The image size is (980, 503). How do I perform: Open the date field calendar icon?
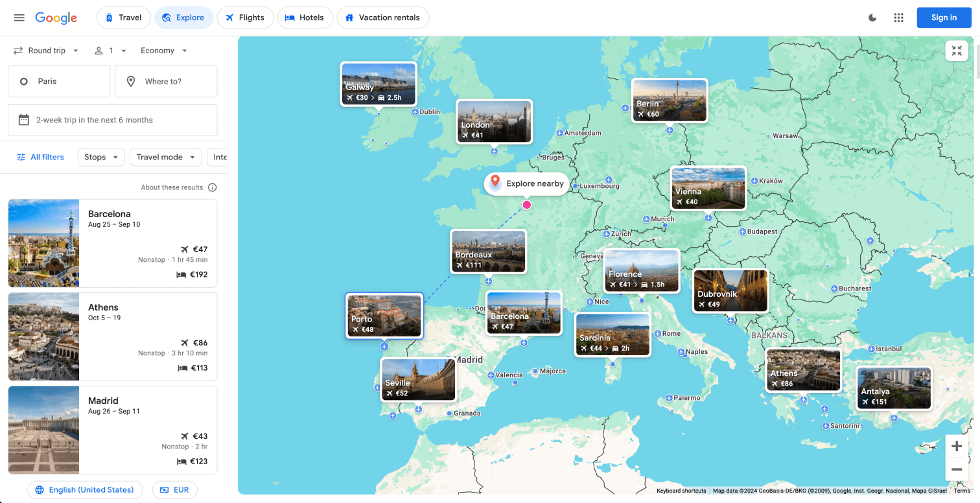click(23, 120)
